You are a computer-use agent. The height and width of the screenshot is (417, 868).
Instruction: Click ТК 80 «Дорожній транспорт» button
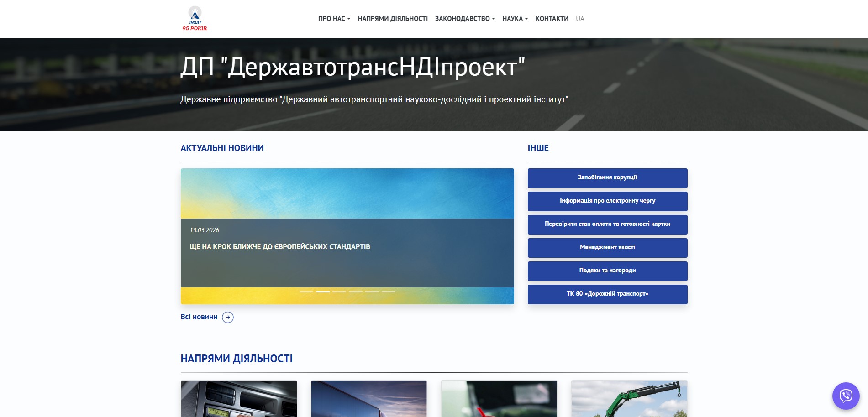click(607, 294)
